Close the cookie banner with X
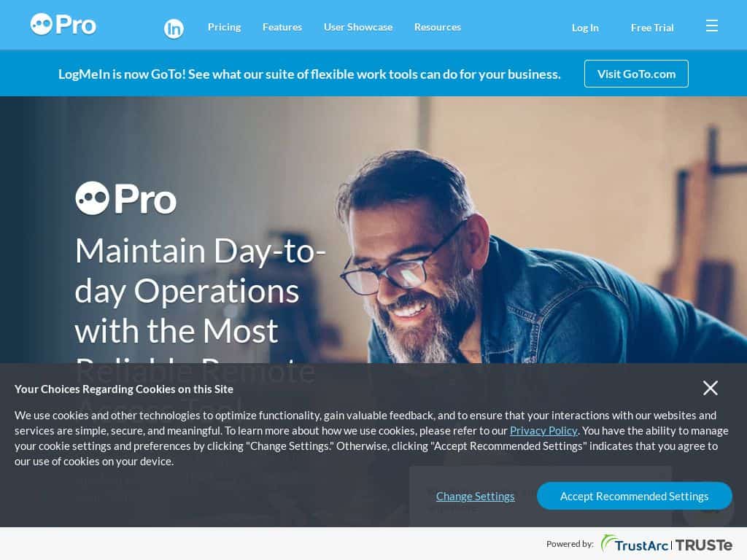Image resolution: width=747 pixels, height=560 pixels. 711,388
